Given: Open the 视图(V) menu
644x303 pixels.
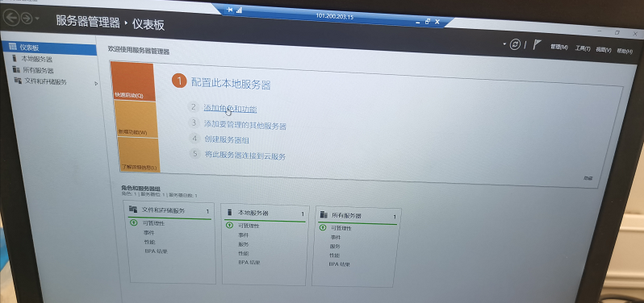Looking at the screenshot, I should tap(604, 50).
